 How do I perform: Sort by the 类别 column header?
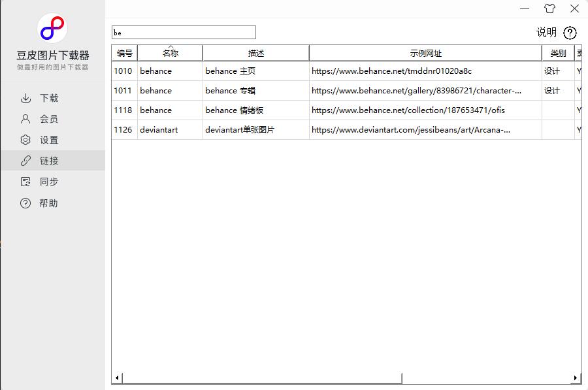tap(558, 54)
